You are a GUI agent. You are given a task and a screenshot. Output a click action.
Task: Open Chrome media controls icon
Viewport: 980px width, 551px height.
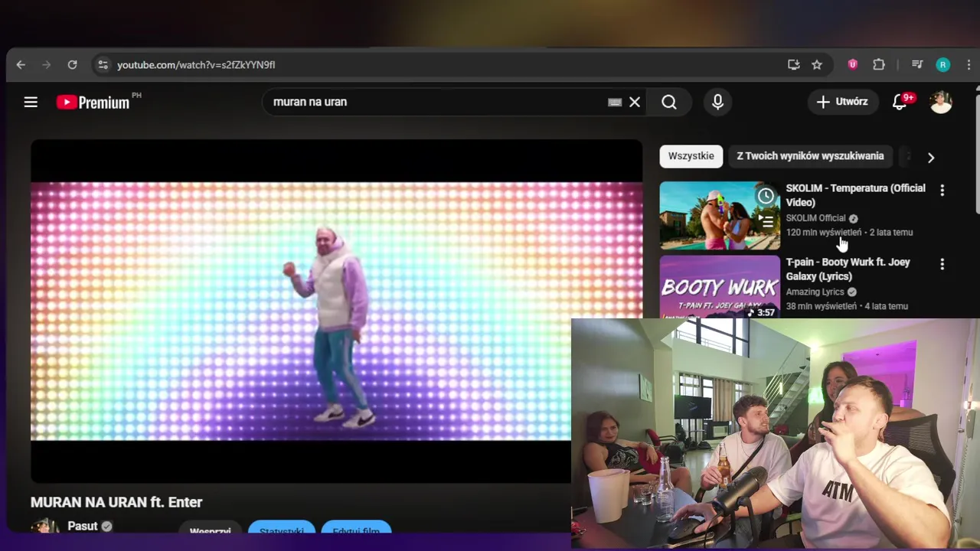(x=916, y=65)
